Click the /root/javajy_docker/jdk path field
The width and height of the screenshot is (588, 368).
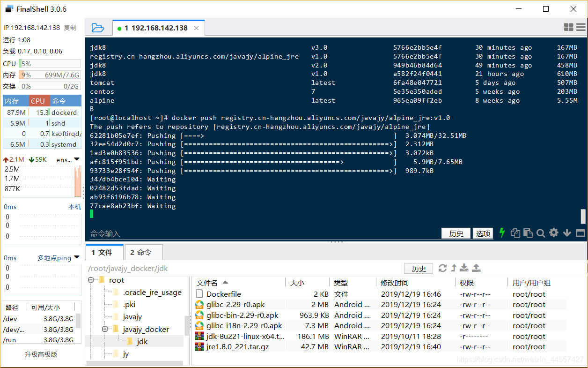pos(245,269)
